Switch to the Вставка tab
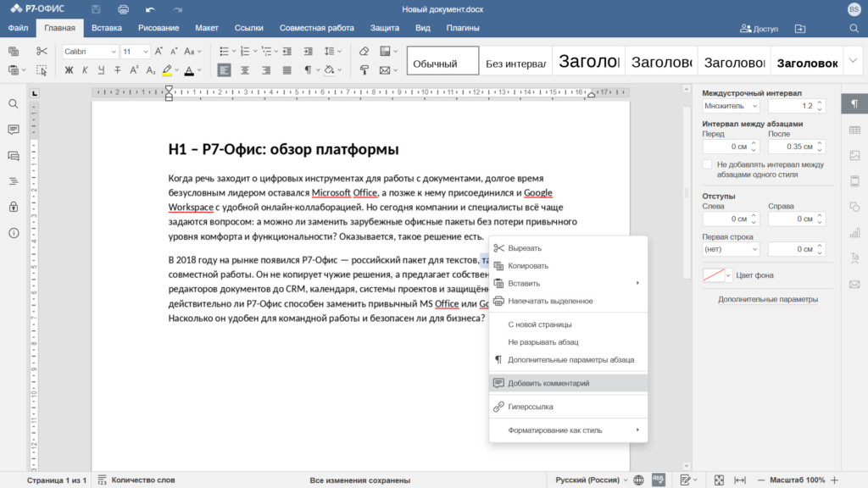 click(107, 28)
